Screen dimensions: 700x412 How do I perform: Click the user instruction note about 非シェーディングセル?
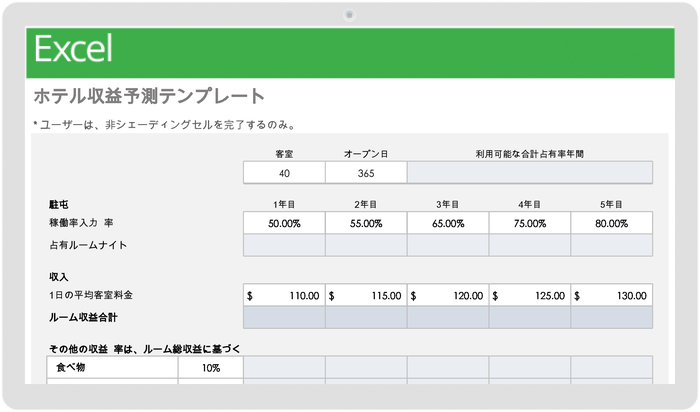point(165,125)
